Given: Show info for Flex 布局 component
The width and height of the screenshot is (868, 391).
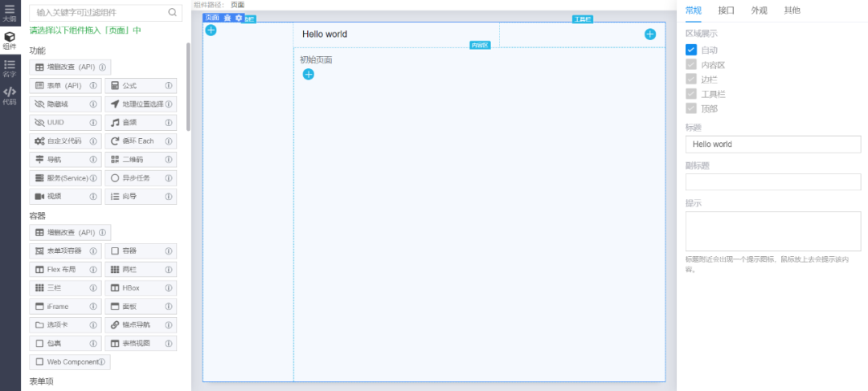Looking at the screenshot, I should click(93, 269).
